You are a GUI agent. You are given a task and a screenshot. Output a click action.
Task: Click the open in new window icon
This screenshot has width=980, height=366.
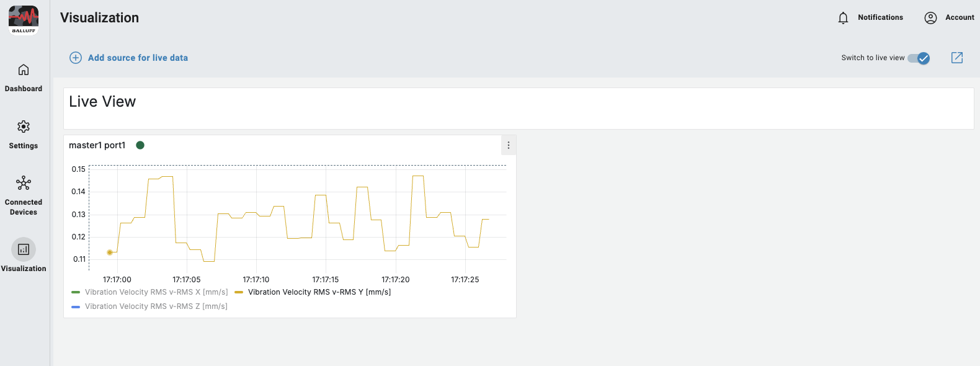tap(957, 58)
